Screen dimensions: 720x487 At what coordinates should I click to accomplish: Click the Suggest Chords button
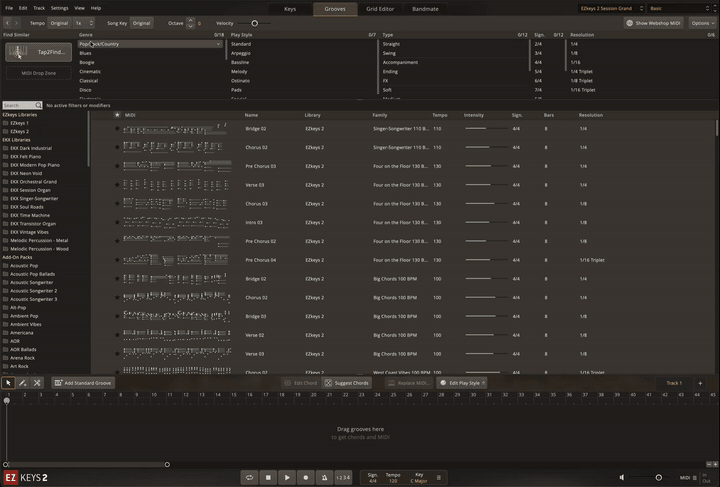tap(347, 383)
